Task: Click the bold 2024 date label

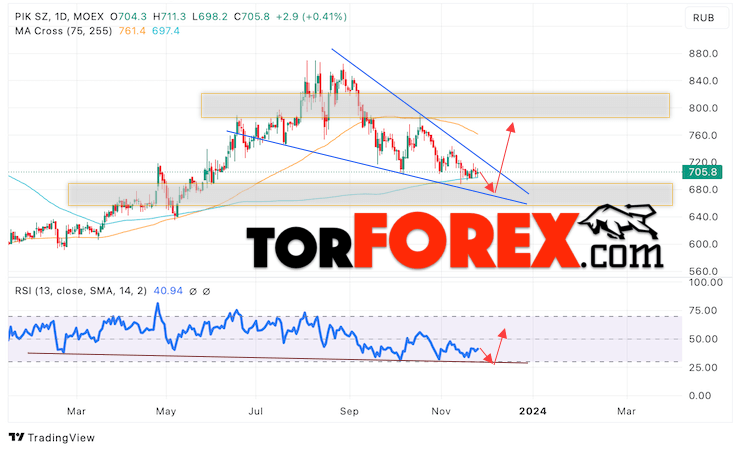Action: [x=533, y=411]
